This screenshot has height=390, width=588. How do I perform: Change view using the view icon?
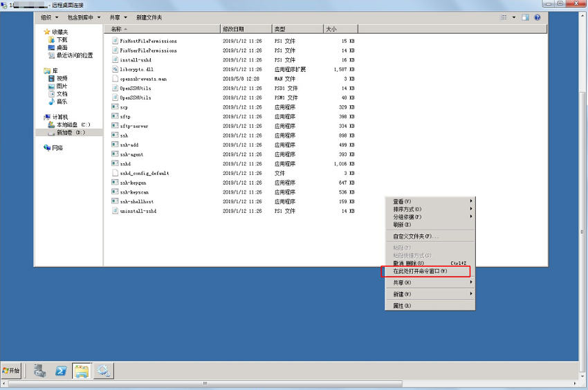(x=504, y=17)
